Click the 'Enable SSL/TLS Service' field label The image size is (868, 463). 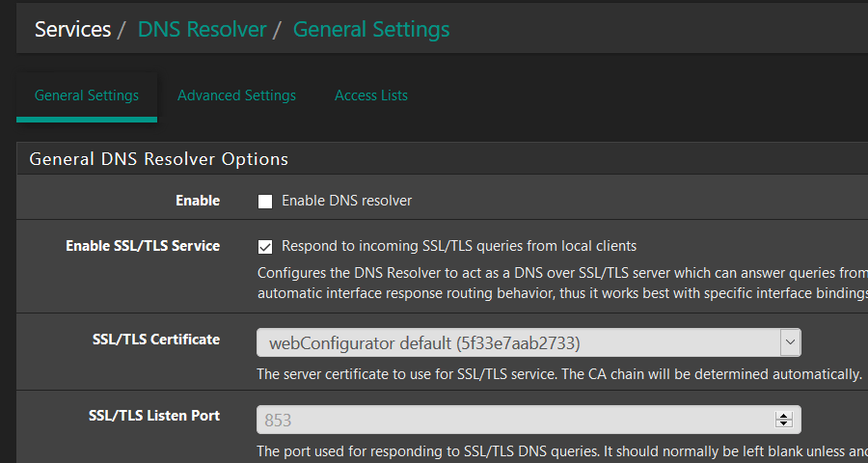tap(143, 246)
